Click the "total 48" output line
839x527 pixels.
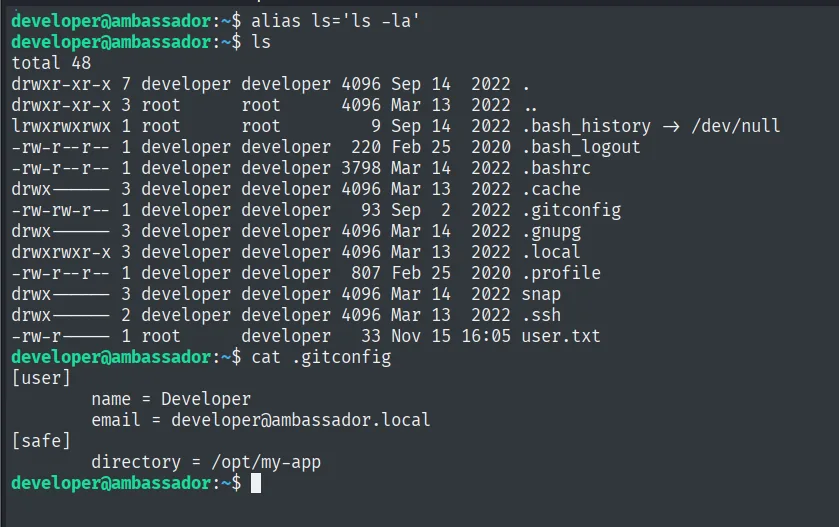click(x=51, y=63)
